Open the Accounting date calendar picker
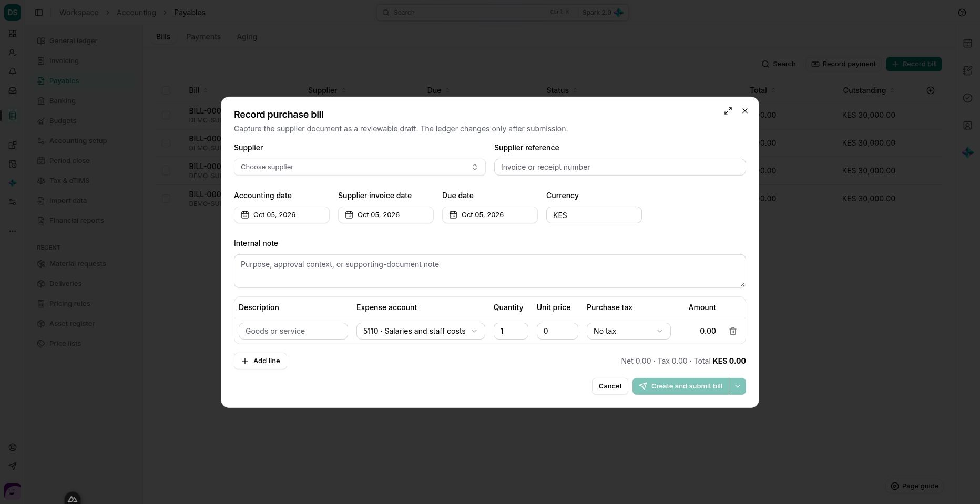Screen dimensions: 980x504 (282, 215)
